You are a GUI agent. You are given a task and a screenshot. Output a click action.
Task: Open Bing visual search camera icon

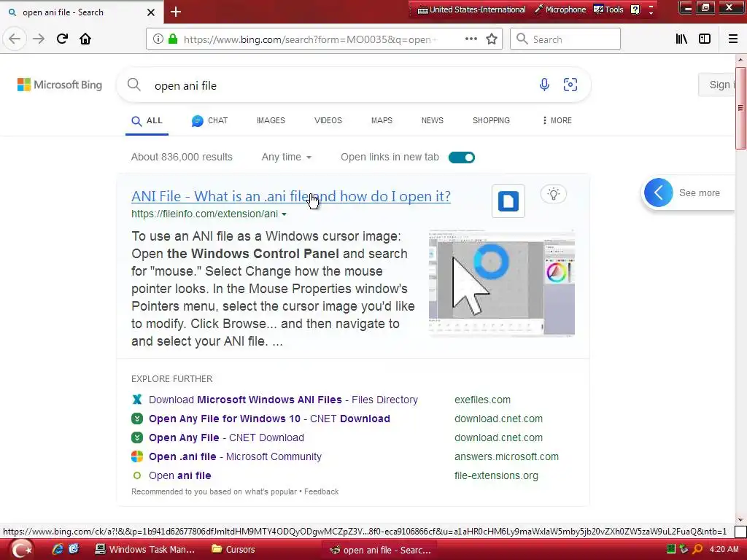[x=570, y=85]
